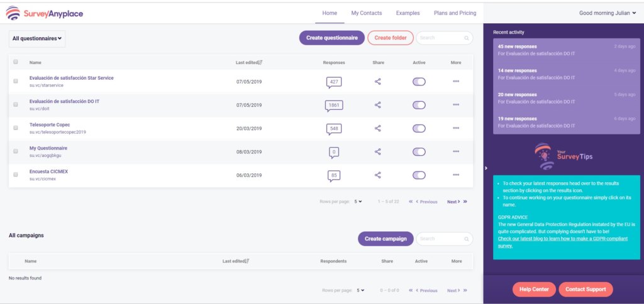Open more options for Encuesta CICMEX
644x304 pixels.
(x=456, y=175)
